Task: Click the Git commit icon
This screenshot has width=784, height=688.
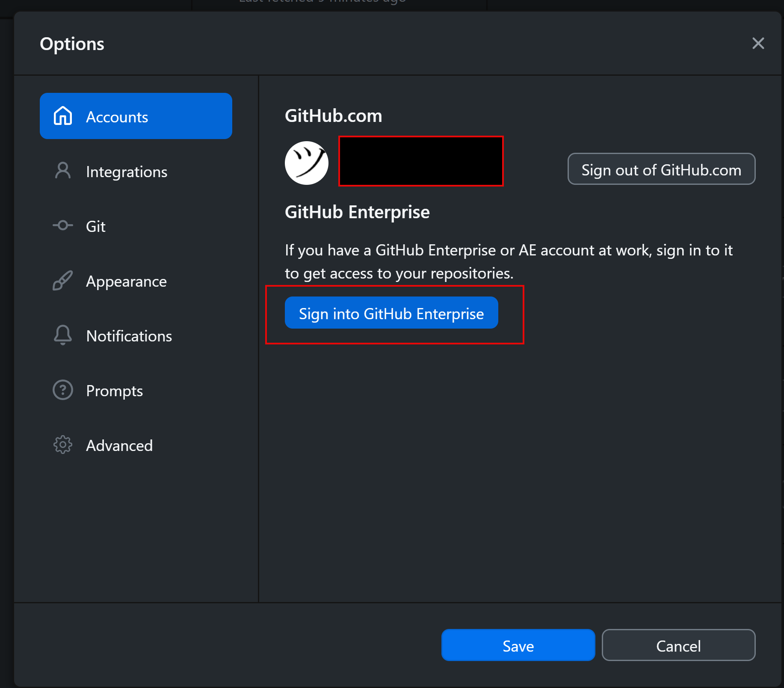Action: pos(63,225)
